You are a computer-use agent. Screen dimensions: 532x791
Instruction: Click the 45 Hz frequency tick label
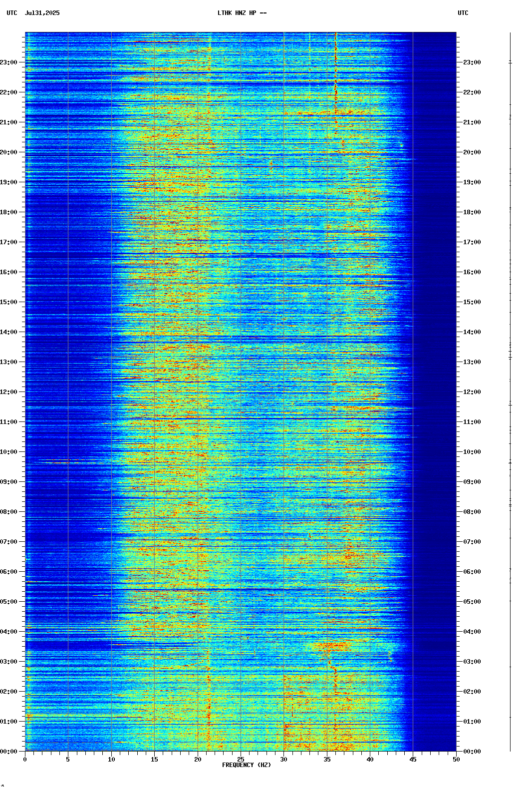(413, 760)
